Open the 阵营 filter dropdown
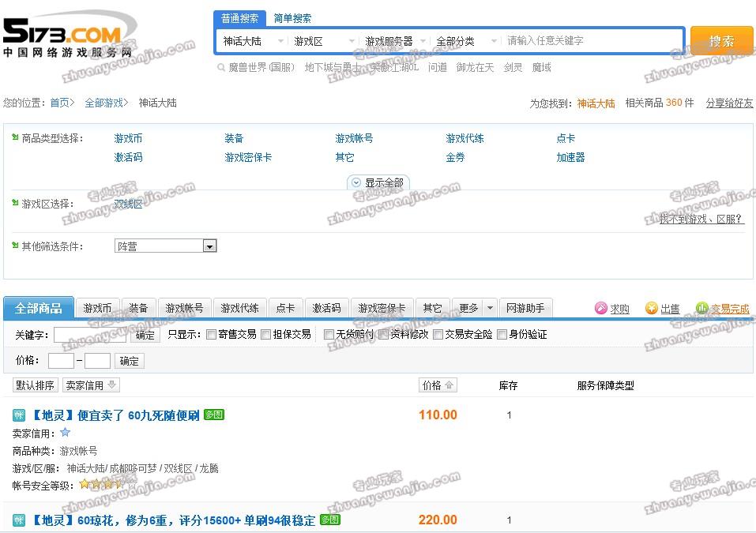The image size is (756, 533). tap(165, 246)
